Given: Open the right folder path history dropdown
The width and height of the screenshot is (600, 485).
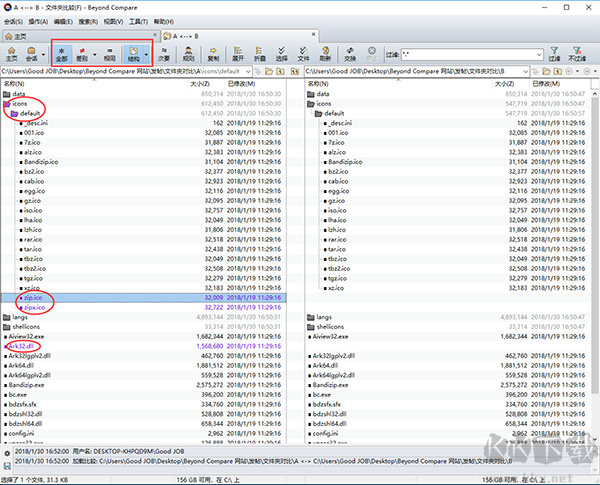Looking at the screenshot, I should (x=526, y=71).
